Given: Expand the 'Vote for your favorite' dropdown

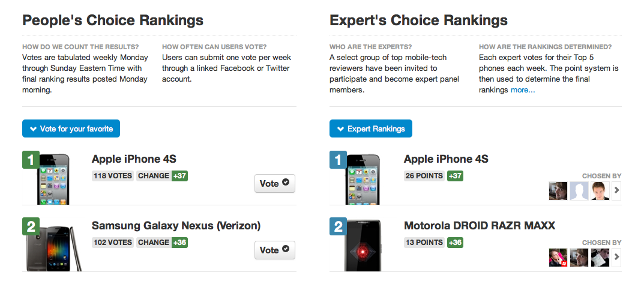Looking at the screenshot, I should 71,128.
